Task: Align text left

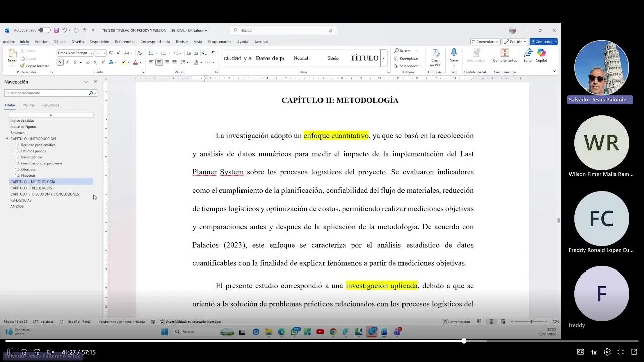Action: pos(151,62)
